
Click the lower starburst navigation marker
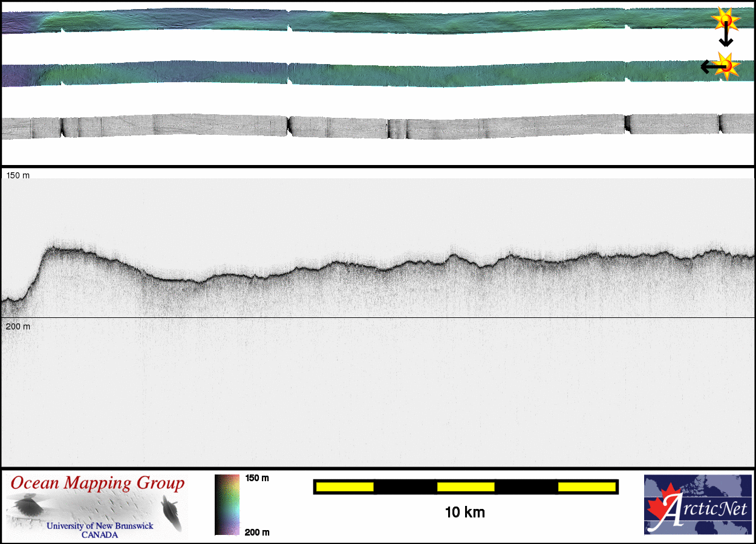click(x=726, y=66)
